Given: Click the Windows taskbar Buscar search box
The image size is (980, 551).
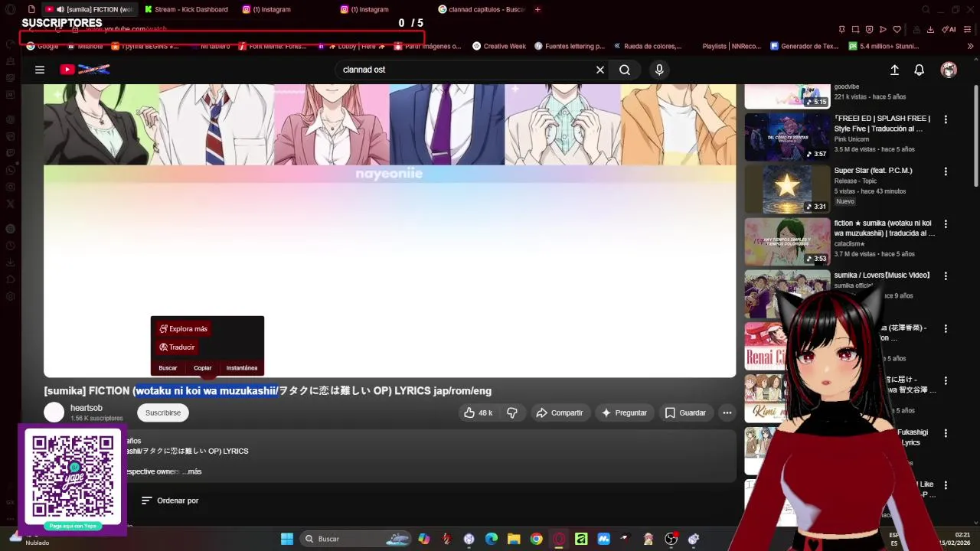Looking at the screenshot, I should coord(356,539).
